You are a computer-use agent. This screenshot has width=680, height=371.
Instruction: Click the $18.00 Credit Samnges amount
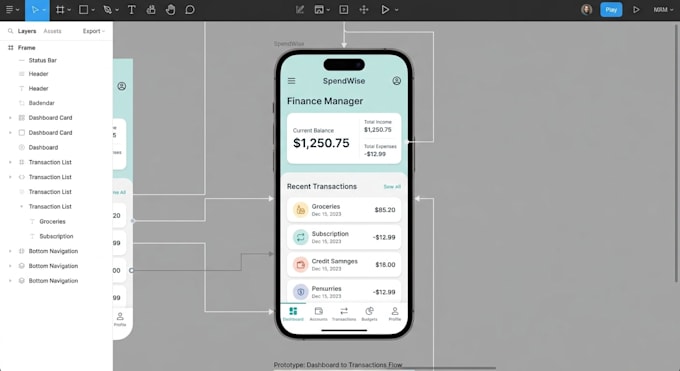(x=385, y=265)
